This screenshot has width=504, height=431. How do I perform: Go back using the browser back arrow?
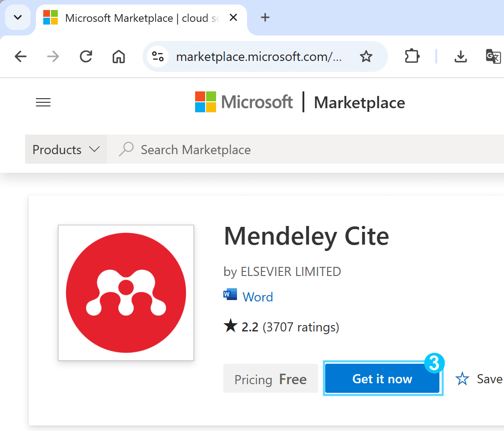20,56
